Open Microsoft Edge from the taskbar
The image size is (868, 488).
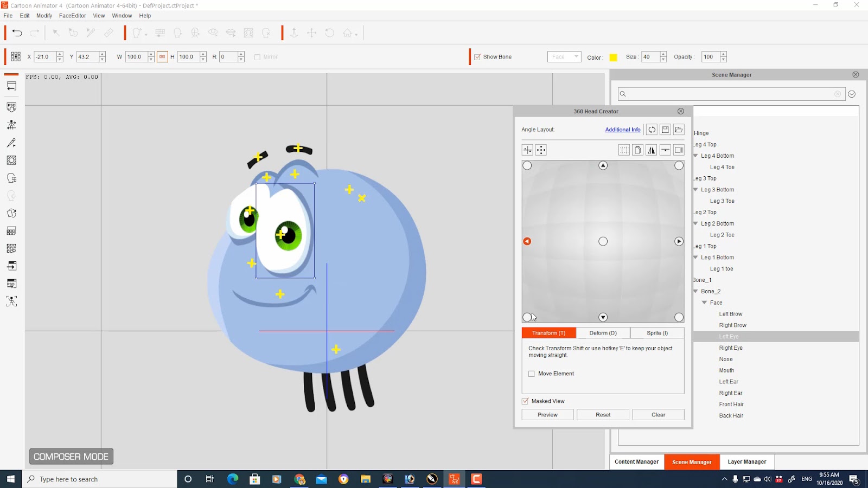click(233, 479)
